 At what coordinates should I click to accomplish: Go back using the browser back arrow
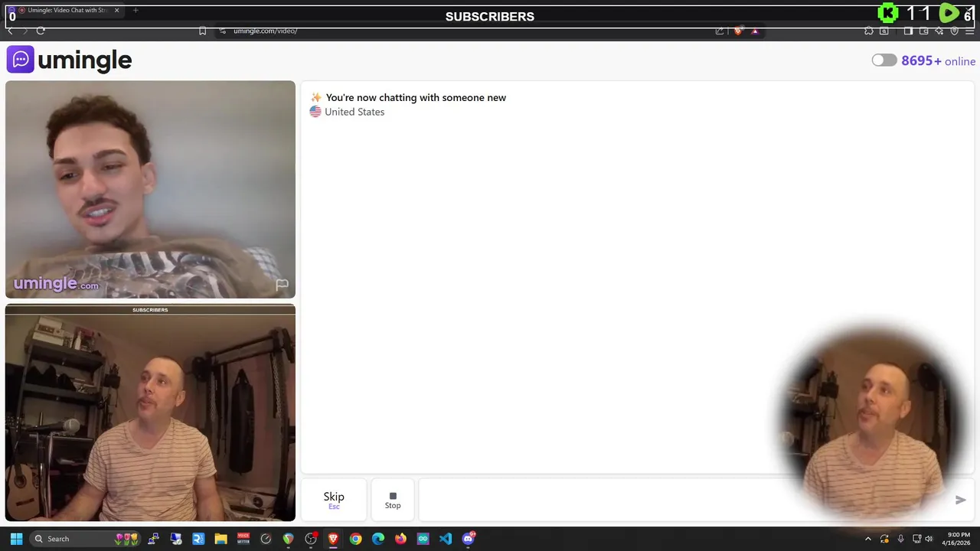(x=10, y=31)
